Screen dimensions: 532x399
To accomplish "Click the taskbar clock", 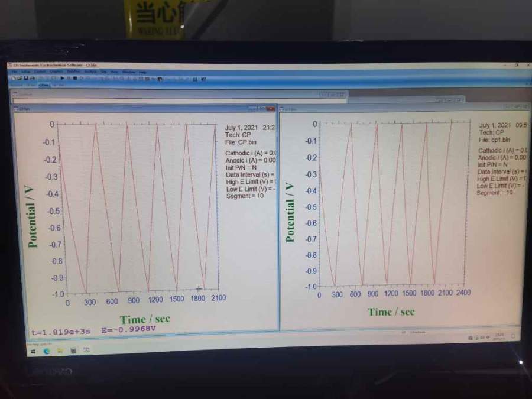I will click(x=499, y=337).
